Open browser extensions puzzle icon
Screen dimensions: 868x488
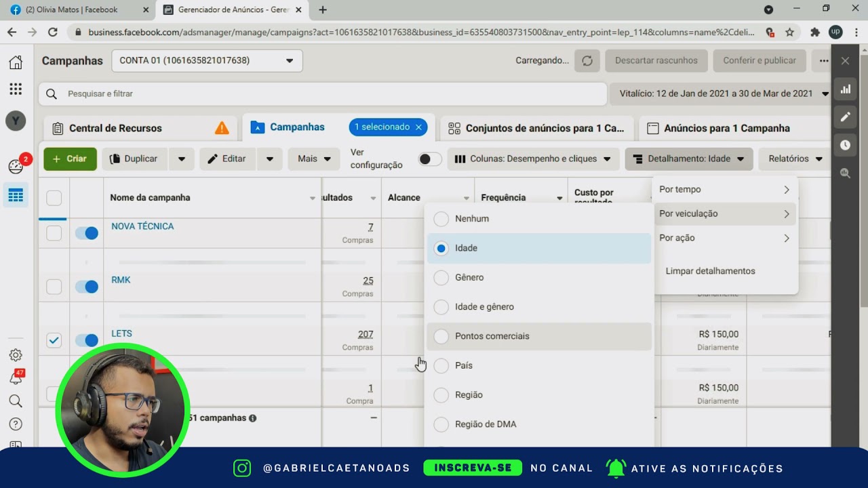pos(815,32)
